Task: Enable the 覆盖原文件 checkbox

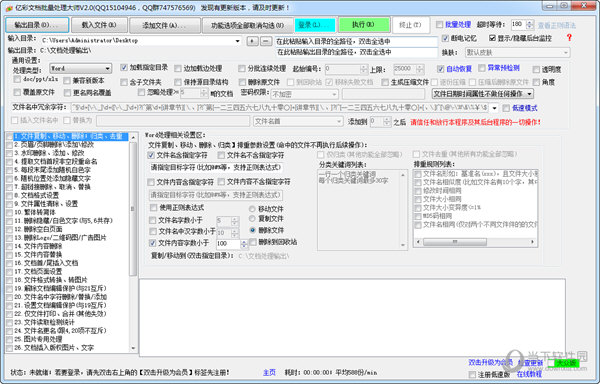Action: (x=17, y=92)
